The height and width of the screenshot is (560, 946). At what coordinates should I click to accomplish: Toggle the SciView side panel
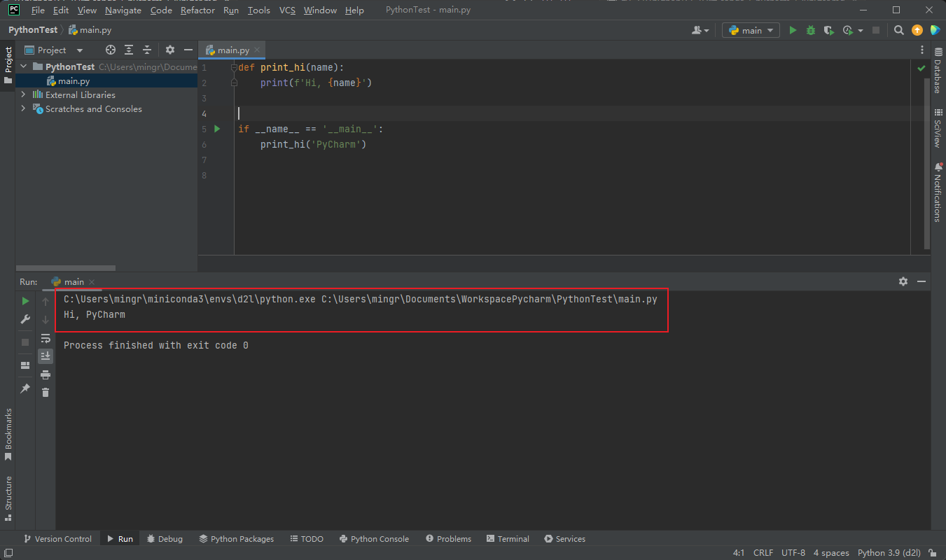[938, 127]
